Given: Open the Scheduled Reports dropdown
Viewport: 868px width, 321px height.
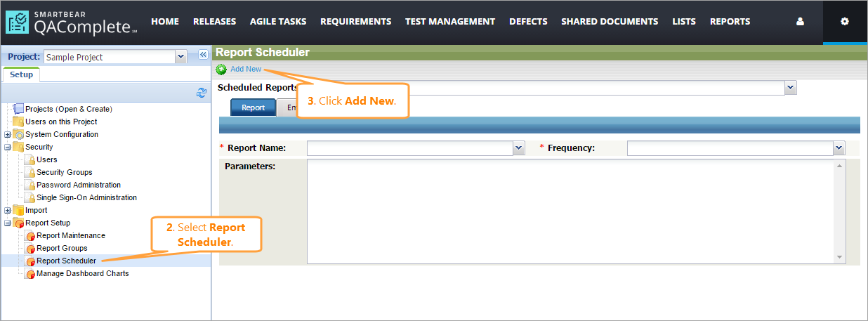Looking at the screenshot, I should 791,87.
